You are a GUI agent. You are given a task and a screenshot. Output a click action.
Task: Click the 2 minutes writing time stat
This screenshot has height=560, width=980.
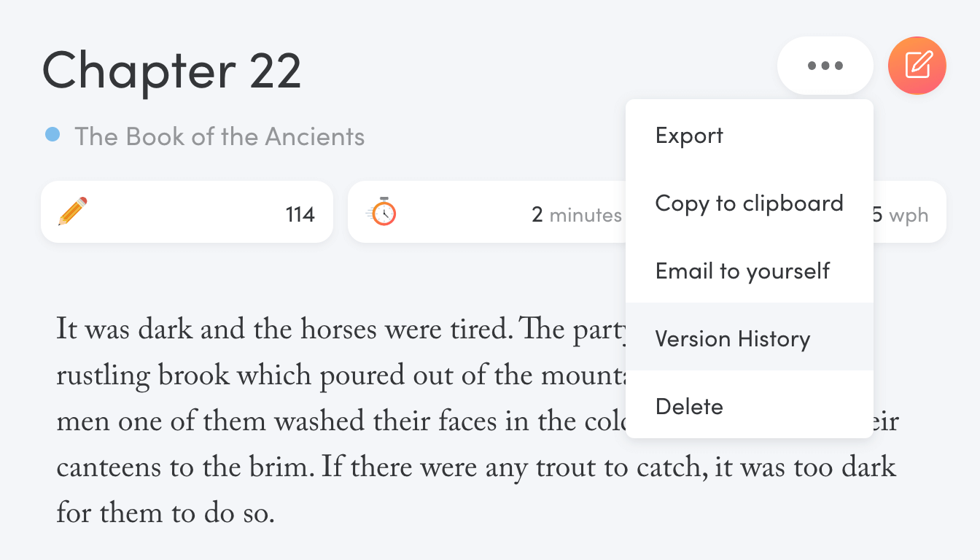click(577, 214)
